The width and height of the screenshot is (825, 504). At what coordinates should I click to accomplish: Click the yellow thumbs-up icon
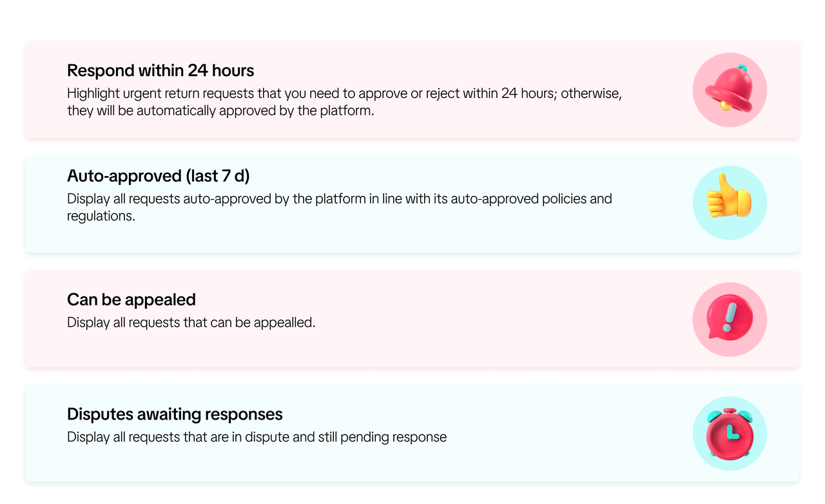tap(729, 196)
